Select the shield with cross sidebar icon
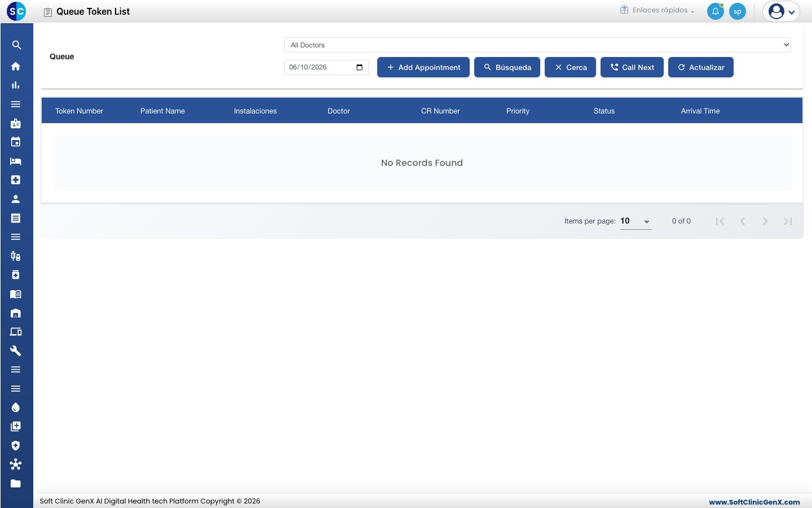Screen dimensions: 812x508 tap(16, 445)
